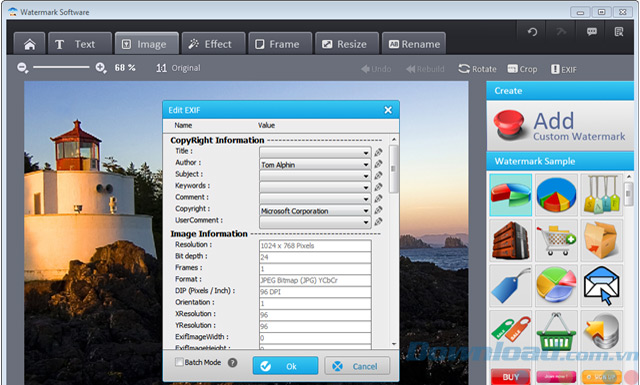Select the blue pie chart watermark sample
640x385 pixels.
556,195
